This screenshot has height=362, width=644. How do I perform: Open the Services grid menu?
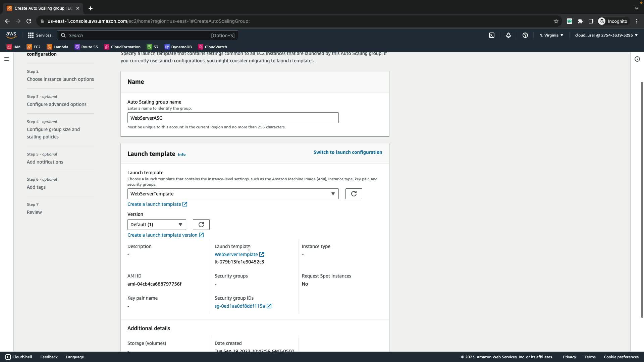coord(40,35)
